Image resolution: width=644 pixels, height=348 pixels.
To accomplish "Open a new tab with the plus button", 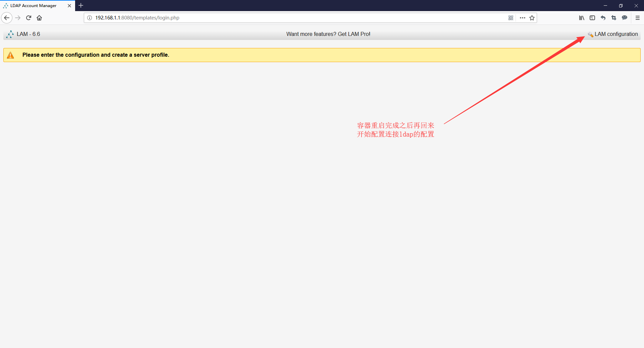I will (81, 5).
